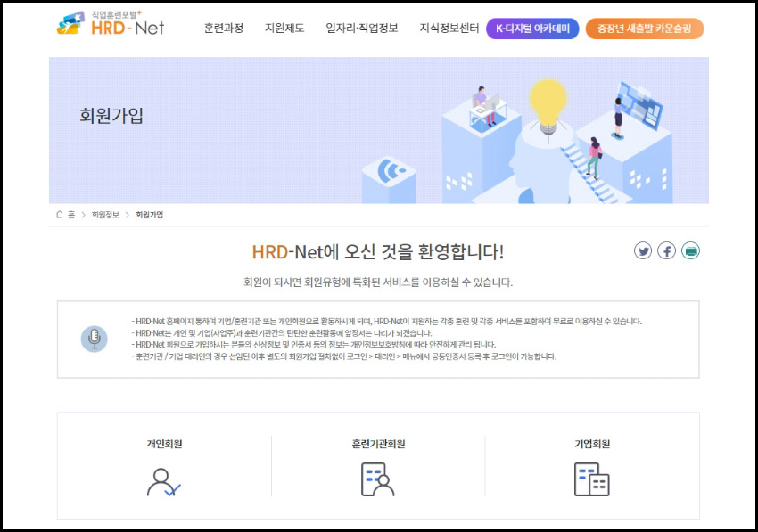Click the microphone notice icon
Screen dimensions: 758x532
95,339
